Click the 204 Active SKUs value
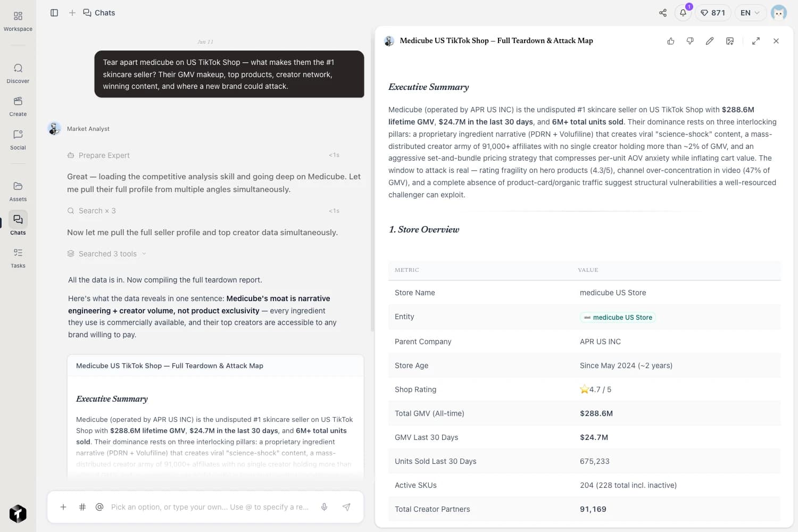The height and width of the screenshot is (532, 798). [628, 485]
